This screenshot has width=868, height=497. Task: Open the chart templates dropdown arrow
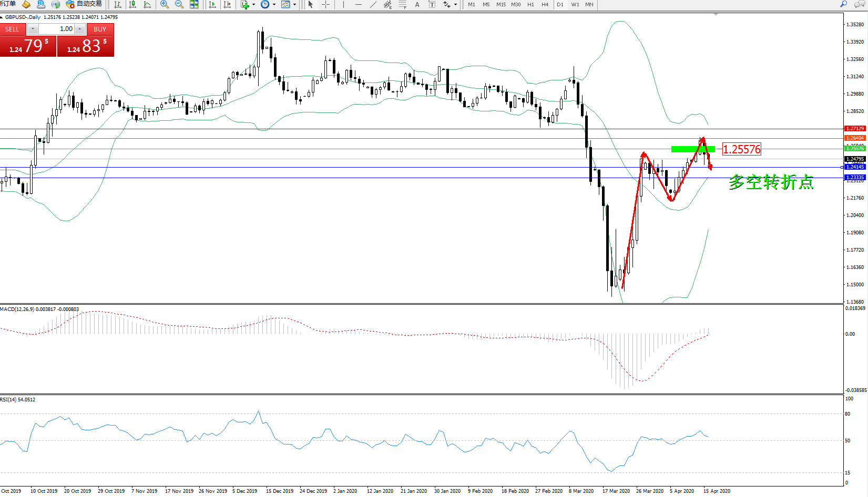tap(294, 5)
